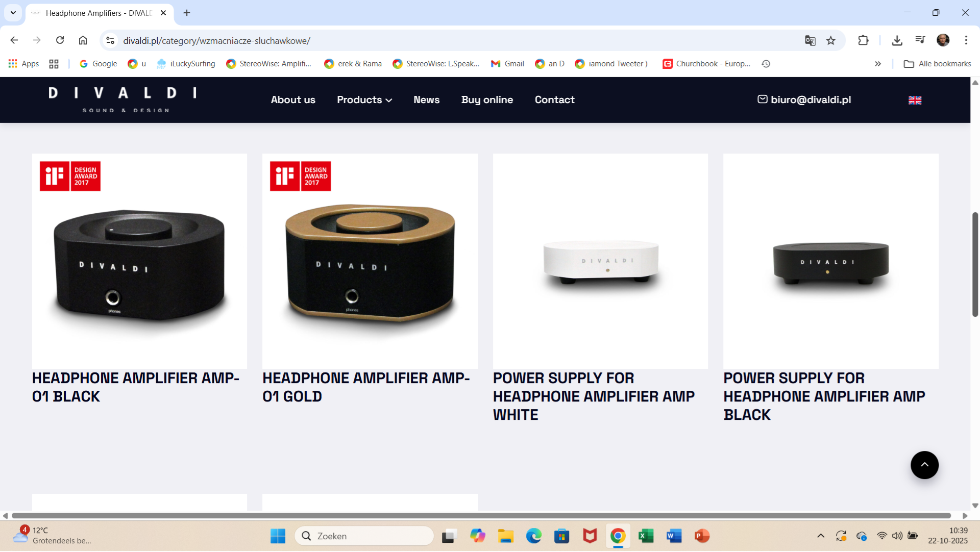Open the Google Translate page icon
The image size is (980, 552).
point(810,41)
